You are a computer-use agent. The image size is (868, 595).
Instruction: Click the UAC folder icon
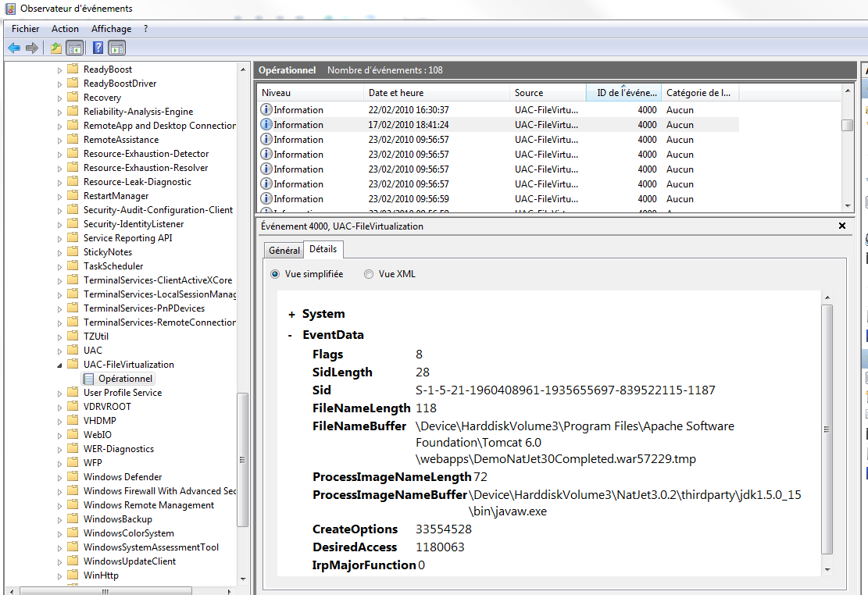point(73,351)
